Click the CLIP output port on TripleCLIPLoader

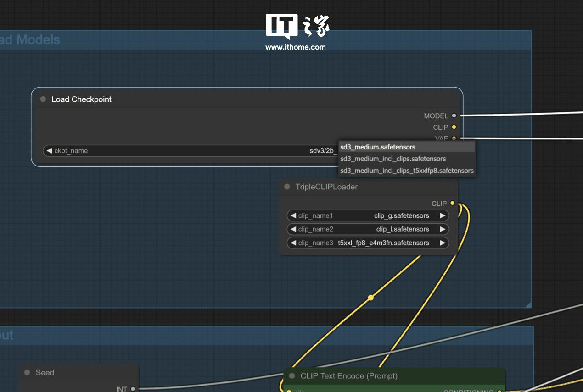tap(452, 204)
